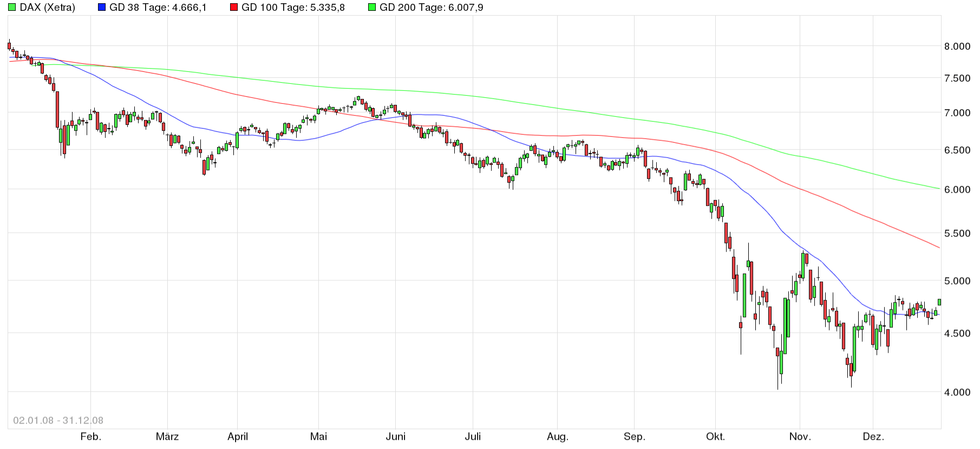Click the green DAX (Xetra) legend swatch
The image size is (980, 449).
[x=12, y=8]
